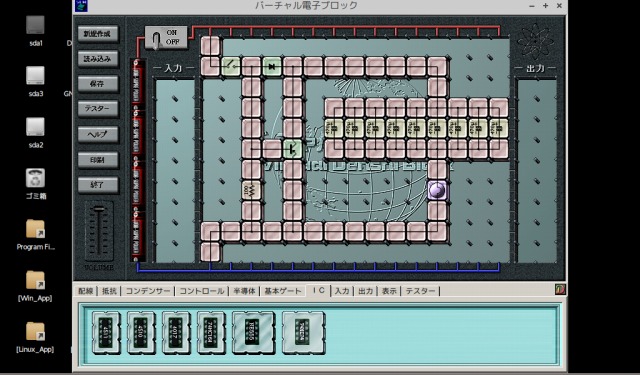This screenshot has width=640, height=375.
Task: Open the ゴミ箱 desktop icon
Action: pyautogui.click(x=36, y=184)
